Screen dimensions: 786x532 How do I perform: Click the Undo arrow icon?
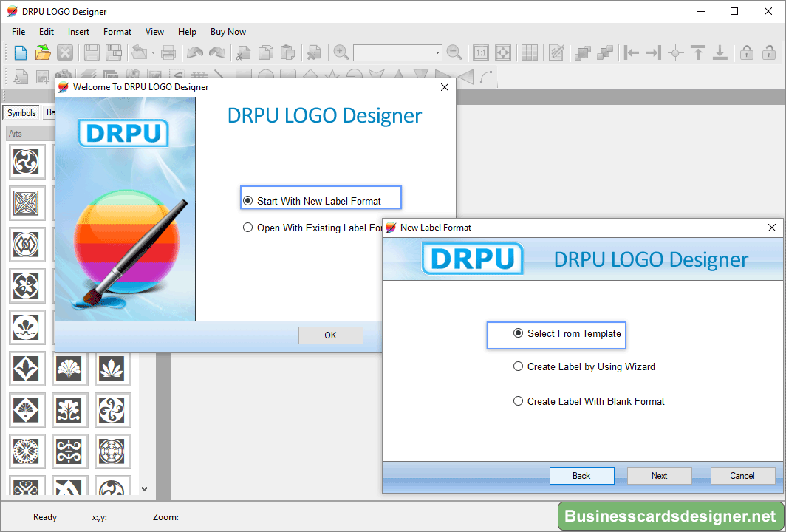click(194, 52)
